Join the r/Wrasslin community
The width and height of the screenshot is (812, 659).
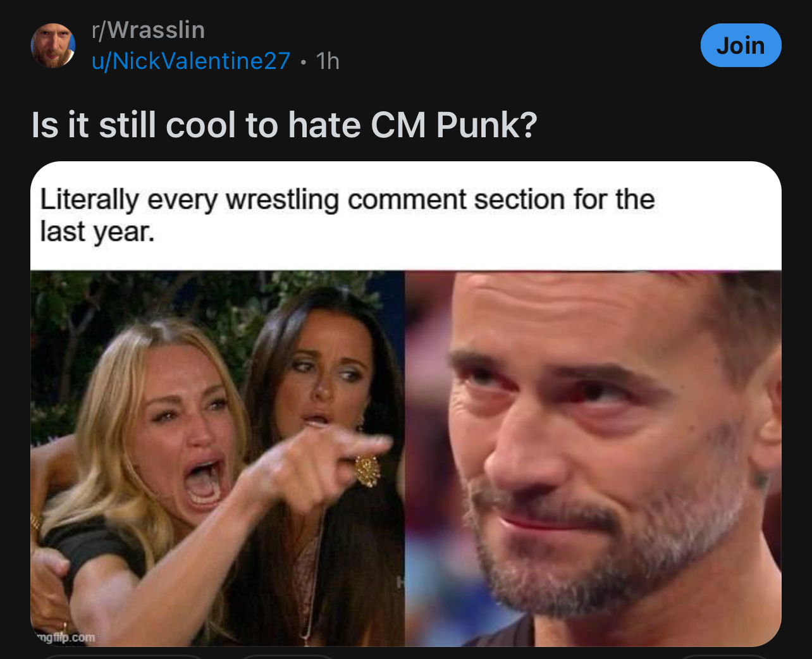741,46
